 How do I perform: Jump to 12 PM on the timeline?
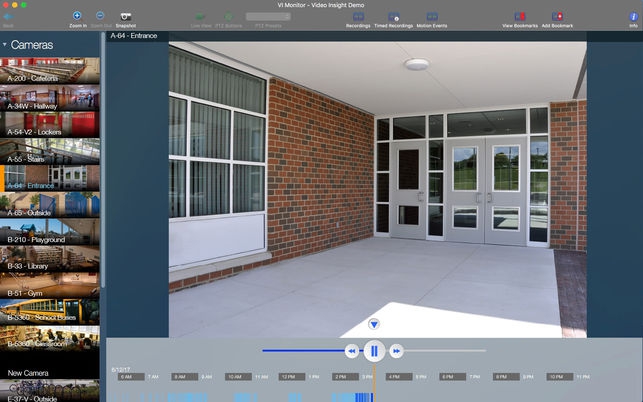click(x=292, y=377)
